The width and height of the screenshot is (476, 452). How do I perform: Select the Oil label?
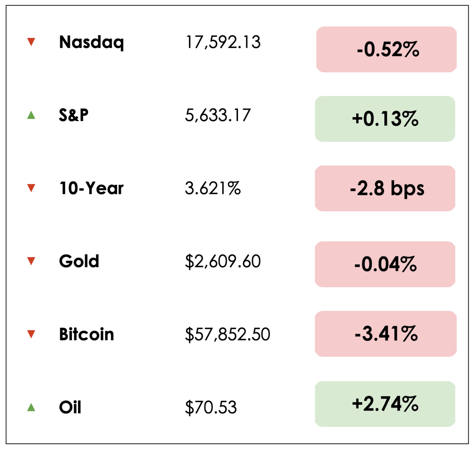pos(70,407)
